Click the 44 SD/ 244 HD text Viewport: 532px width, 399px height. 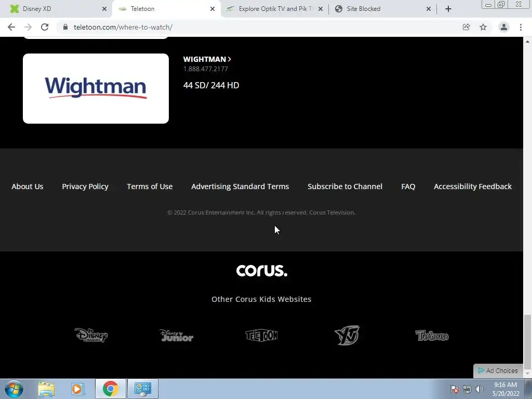[211, 85]
